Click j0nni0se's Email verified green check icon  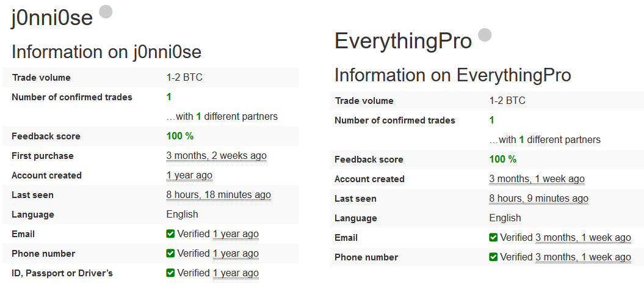click(170, 234)
